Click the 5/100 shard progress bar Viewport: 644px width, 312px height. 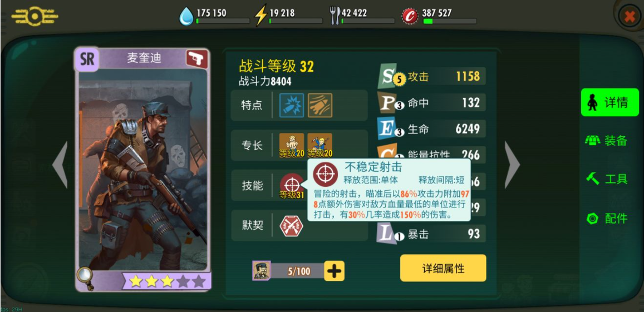click(298, 271)
